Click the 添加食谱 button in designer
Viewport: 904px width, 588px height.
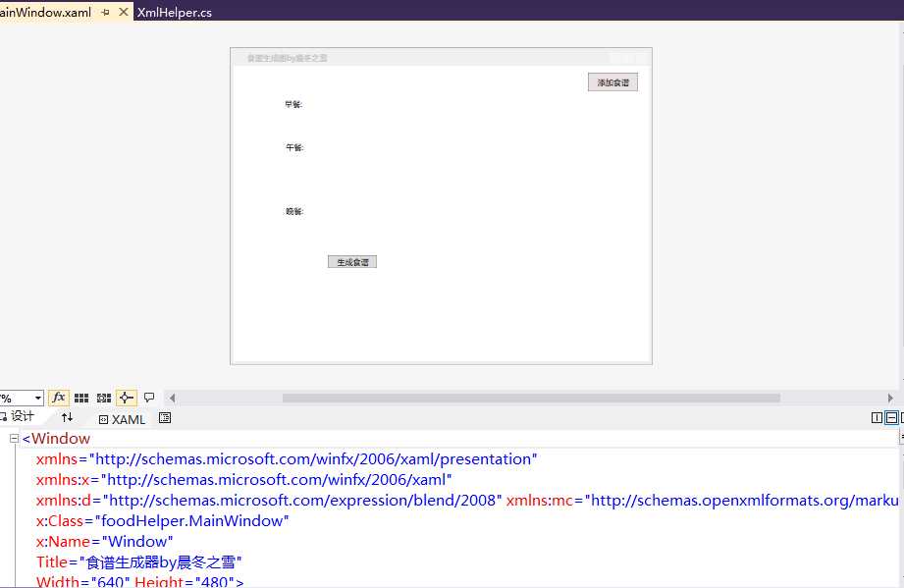coord(612,82)
